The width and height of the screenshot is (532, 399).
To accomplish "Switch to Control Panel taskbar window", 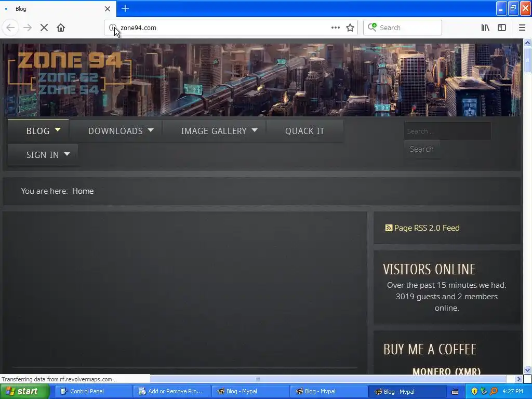I will coord(94,391).
